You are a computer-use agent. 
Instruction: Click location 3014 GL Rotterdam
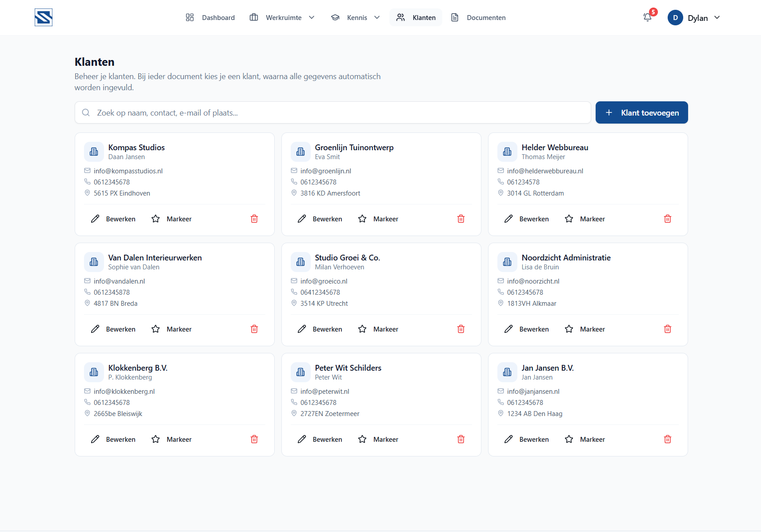536,193
